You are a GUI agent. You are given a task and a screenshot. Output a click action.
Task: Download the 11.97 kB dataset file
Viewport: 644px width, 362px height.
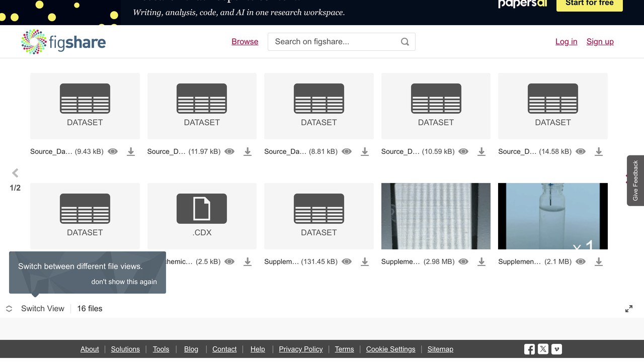pos(248,151)
